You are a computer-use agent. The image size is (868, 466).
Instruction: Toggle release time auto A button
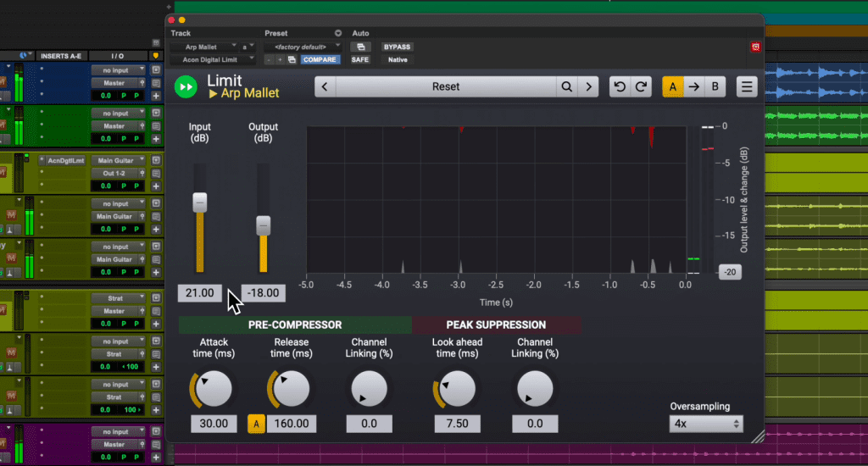(256, 424)
